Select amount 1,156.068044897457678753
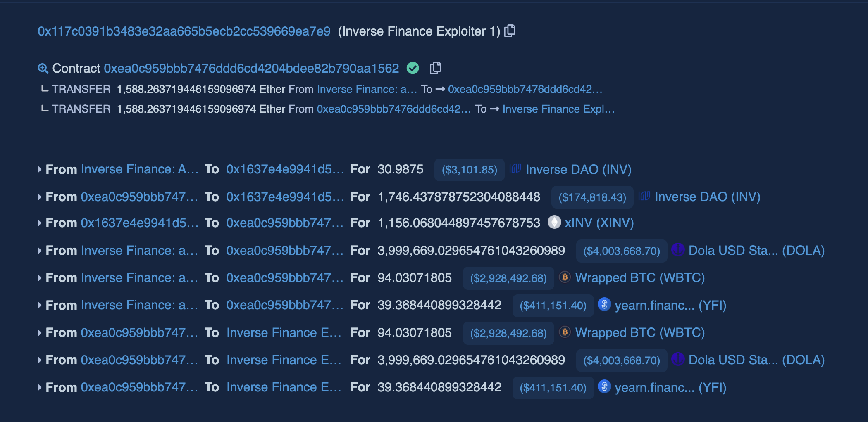868x422 pixels. 459,223
